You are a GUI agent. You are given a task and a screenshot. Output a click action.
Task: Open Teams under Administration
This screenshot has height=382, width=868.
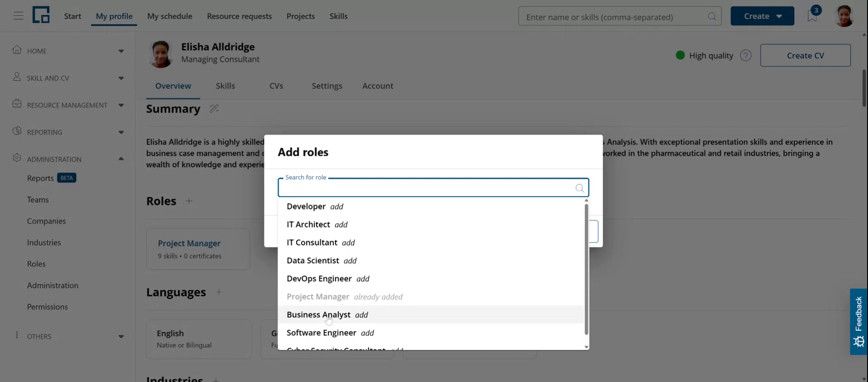click(x=38, y=200)
